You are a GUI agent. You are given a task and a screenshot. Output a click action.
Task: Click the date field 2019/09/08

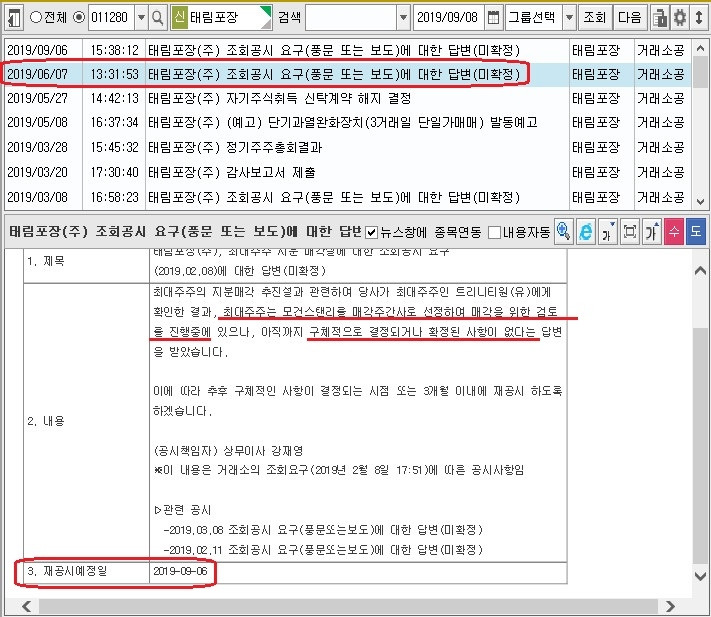(448, 18)
